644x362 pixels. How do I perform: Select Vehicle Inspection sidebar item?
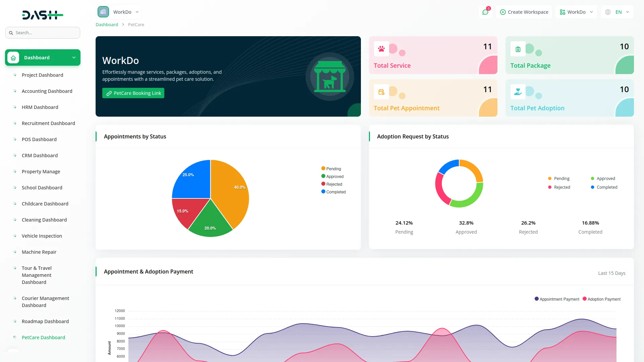(x=42, y=236)
